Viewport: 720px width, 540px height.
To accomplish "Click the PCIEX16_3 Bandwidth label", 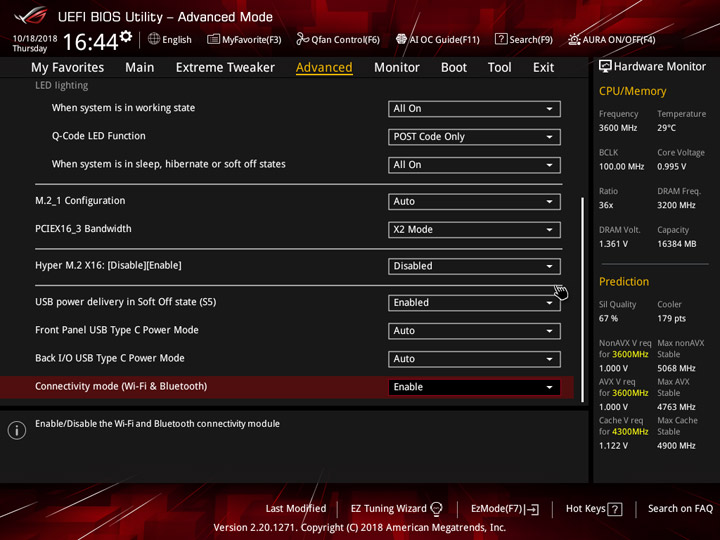I will click(x=83, y=229).
